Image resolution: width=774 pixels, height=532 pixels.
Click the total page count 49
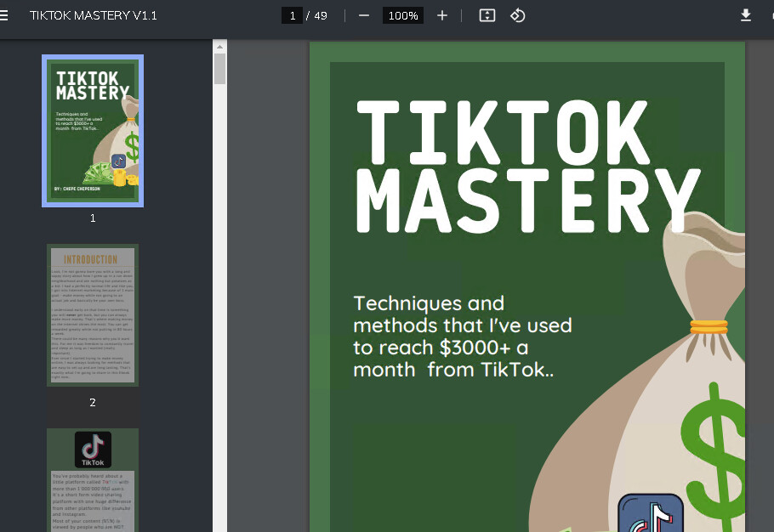click(x=321, y=15)
